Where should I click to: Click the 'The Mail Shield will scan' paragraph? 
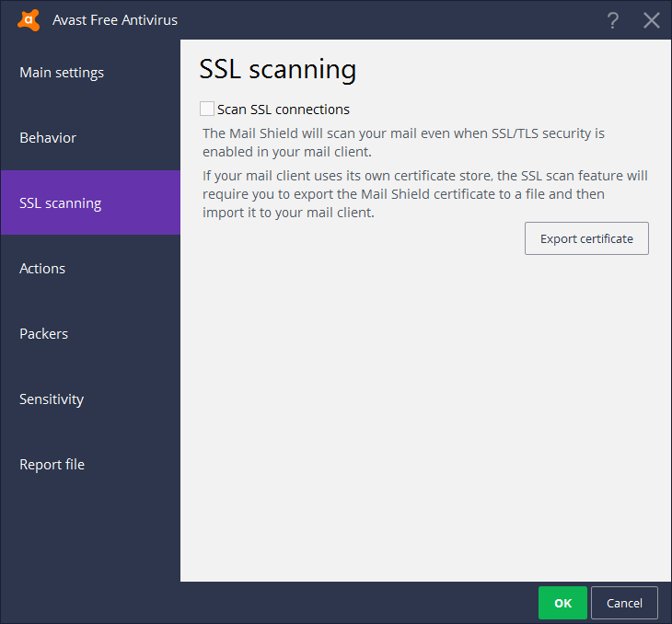(403, 143)
